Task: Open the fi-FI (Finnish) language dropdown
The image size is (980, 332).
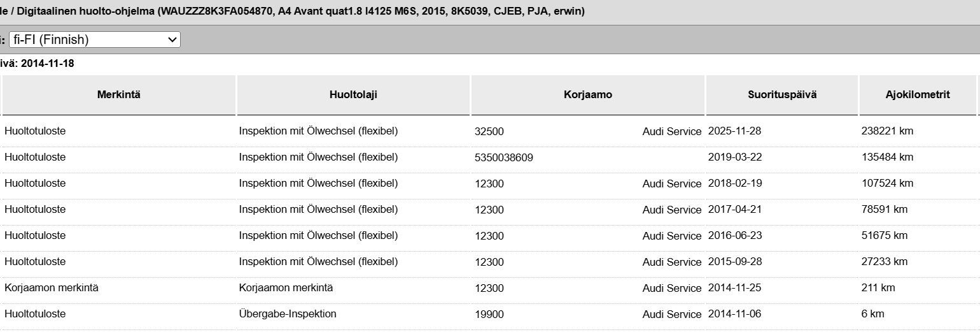Action: point(95,40)
